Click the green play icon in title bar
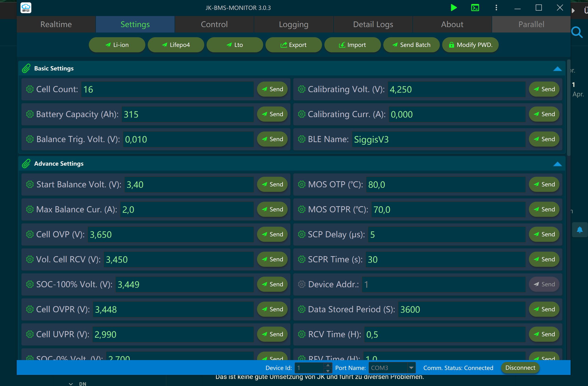This screenshot has height=386, width=588. (x=453, y=8)
